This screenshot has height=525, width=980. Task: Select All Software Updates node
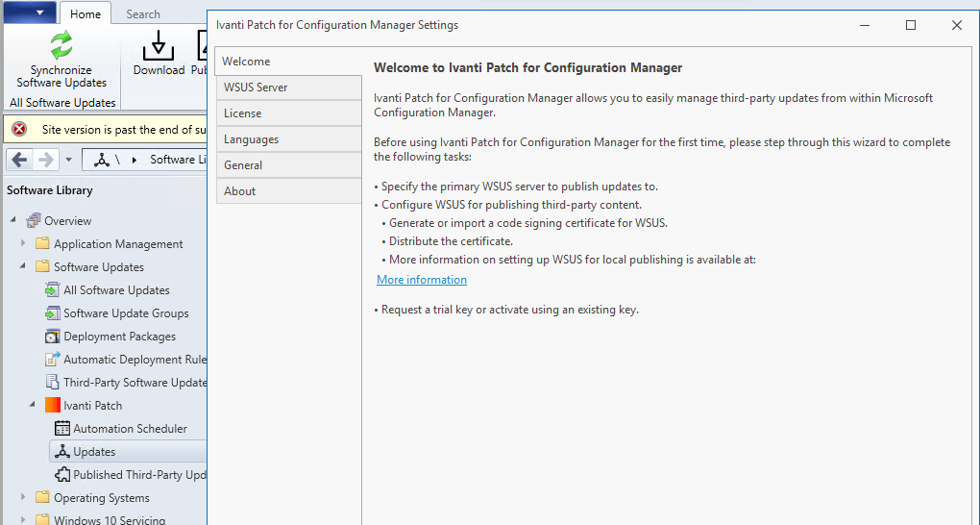tap(115, 290)
